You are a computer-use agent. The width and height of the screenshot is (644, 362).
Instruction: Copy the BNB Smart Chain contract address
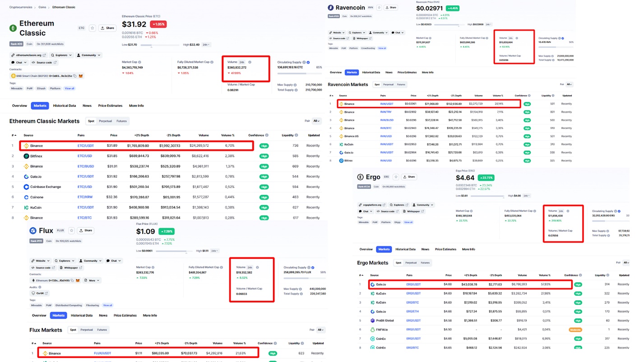click(75, 76)
